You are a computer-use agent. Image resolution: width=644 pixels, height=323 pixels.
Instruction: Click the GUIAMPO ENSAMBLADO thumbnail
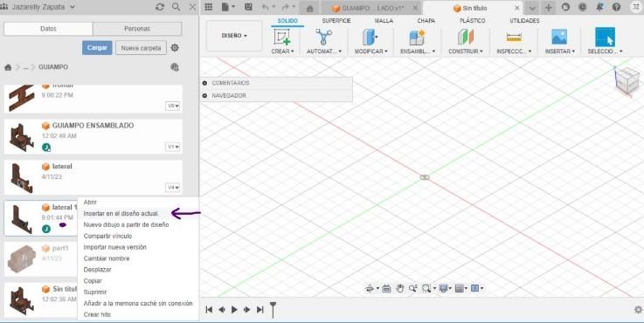[x=21, y=137]
